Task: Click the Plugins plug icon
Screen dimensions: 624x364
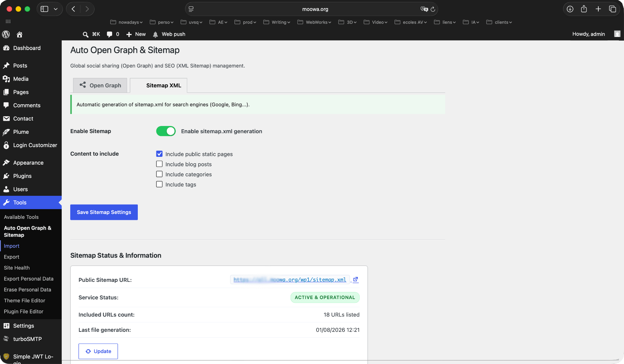Action: [6, 176]
